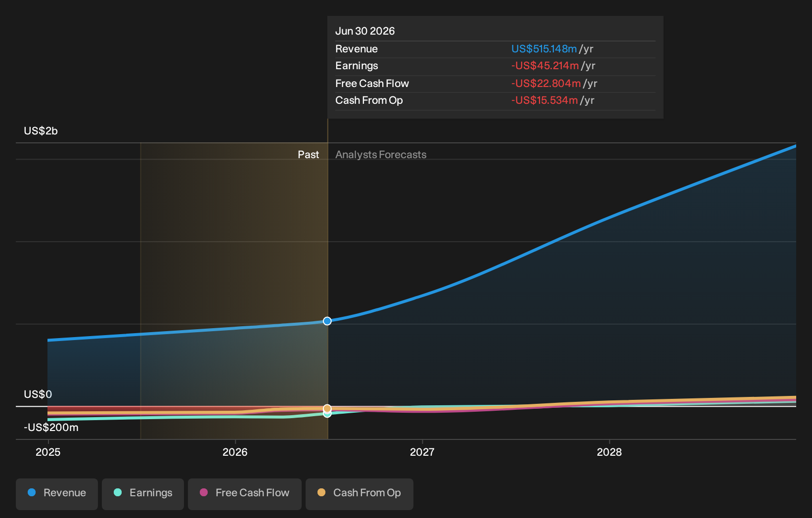Select the 2025 x-axis label

(48, 452)
